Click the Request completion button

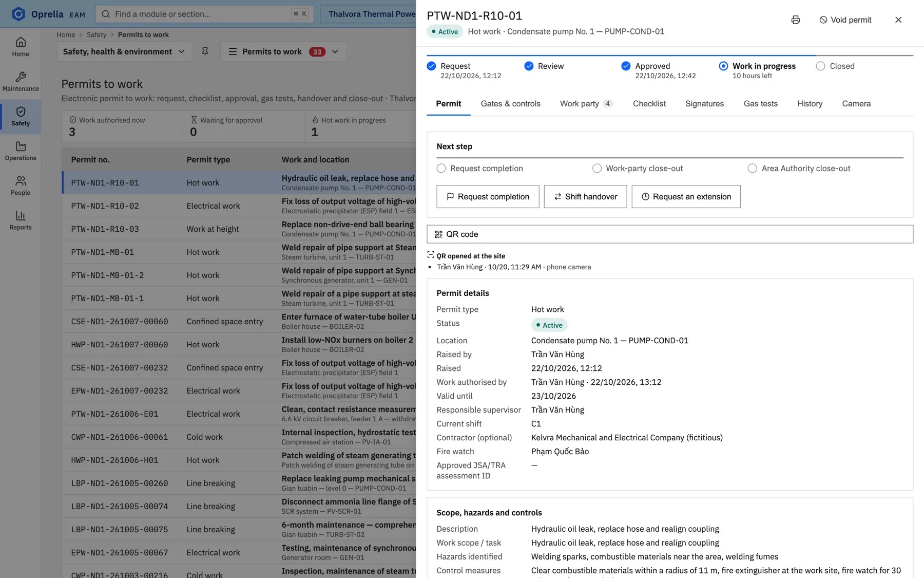488,196
